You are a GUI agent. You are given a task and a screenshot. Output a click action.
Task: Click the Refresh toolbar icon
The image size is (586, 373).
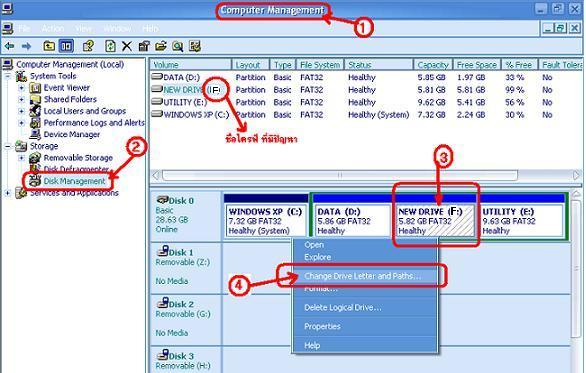(x=110, y=46)
